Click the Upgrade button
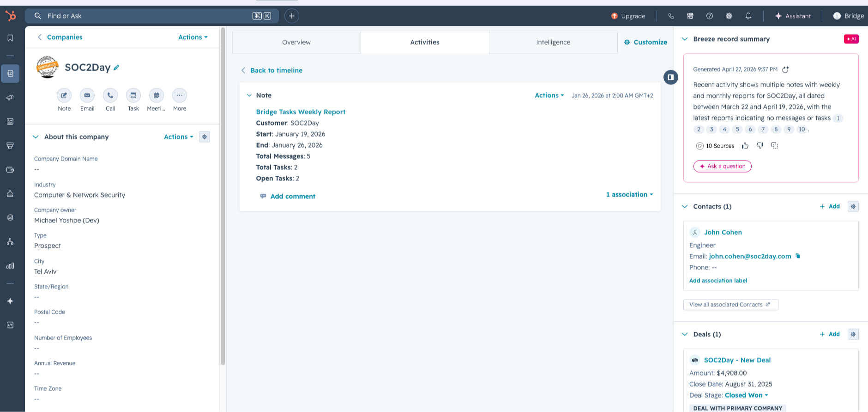Screen dimensions: 868x412 (x=628, y=16)
